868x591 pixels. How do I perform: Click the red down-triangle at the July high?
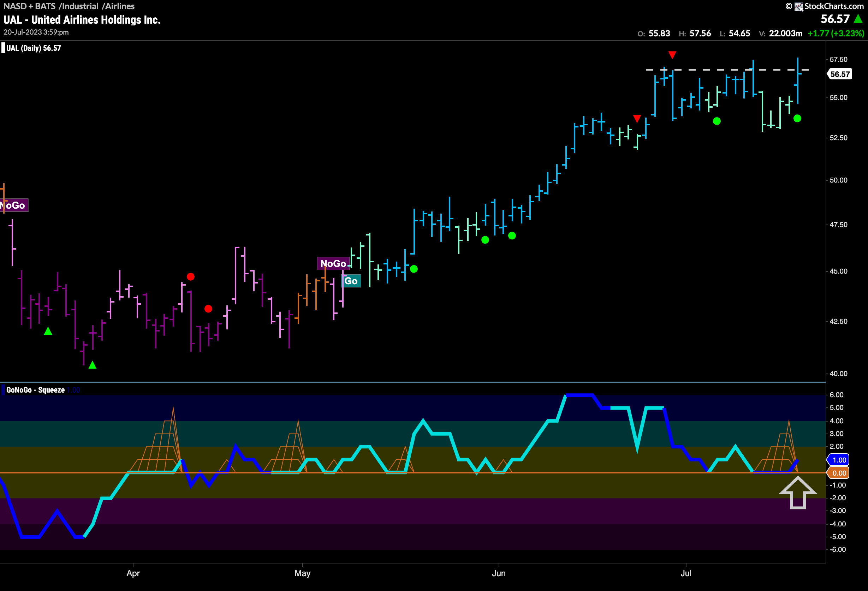click(x=672, y=55)
